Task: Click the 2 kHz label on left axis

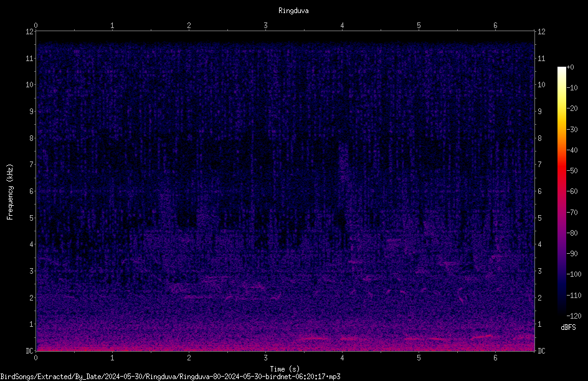Action: point(32,297)
